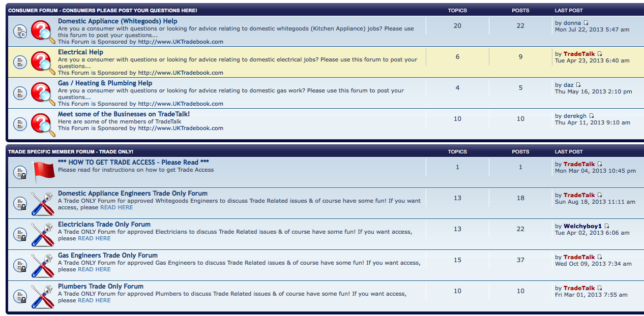The image size is (644, 316).
Task: Click READ HERE under Domestic Appliance Engineers forum
Action: (116, 207)
